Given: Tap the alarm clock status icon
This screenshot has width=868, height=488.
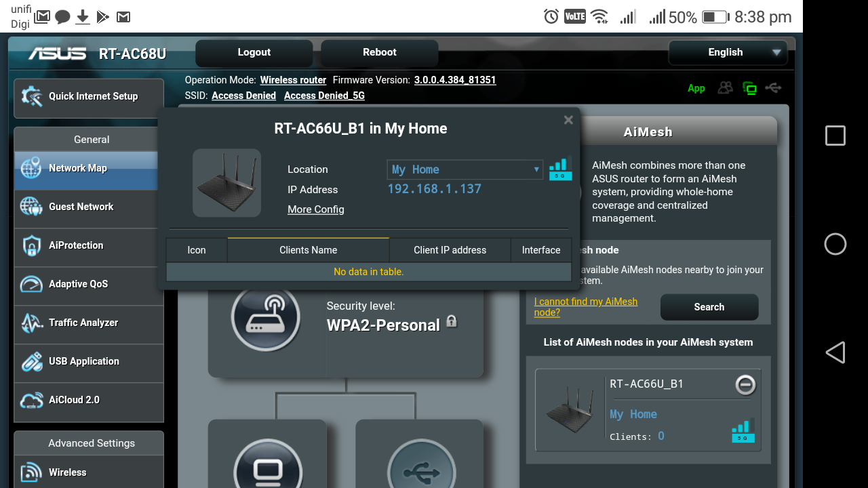Looking at the screenshot, I should [551, 17].
